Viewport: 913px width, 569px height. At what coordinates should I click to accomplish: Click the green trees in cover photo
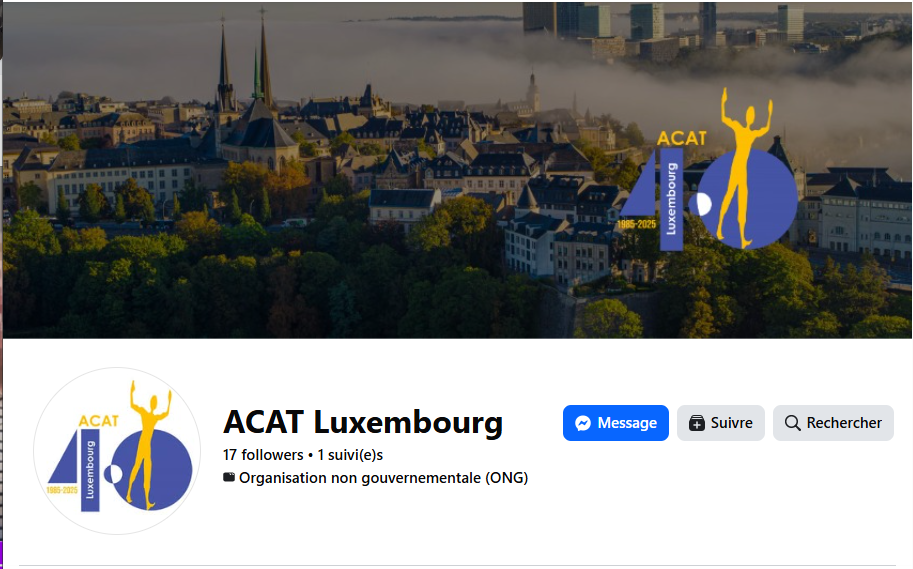click(233, 280)
